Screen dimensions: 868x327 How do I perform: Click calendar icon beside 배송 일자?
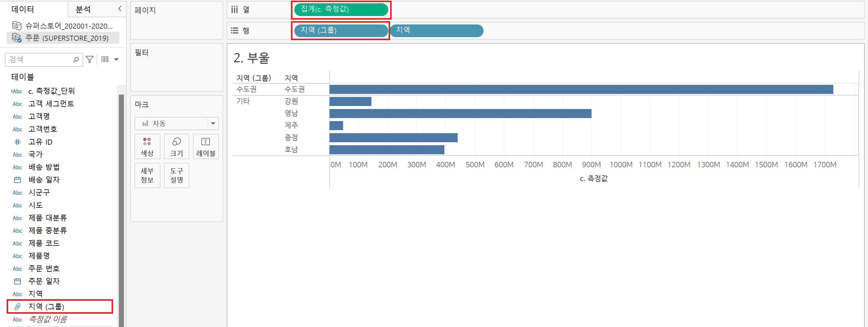point(17,180)
